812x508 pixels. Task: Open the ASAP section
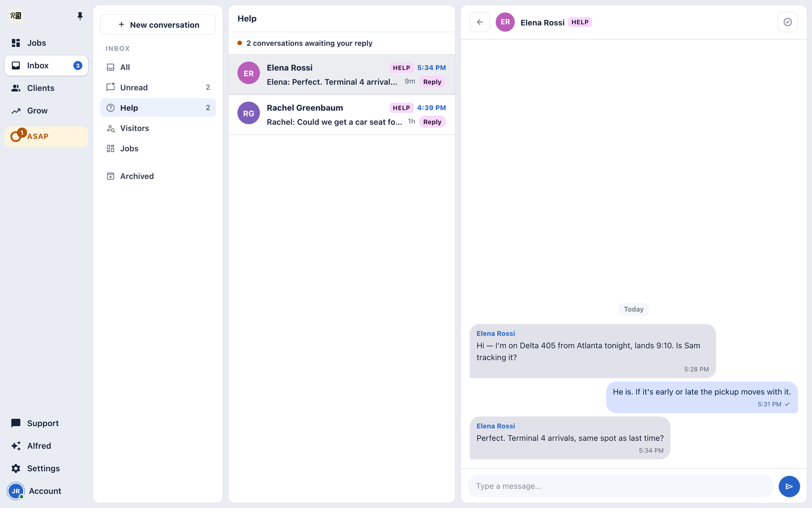46,137
